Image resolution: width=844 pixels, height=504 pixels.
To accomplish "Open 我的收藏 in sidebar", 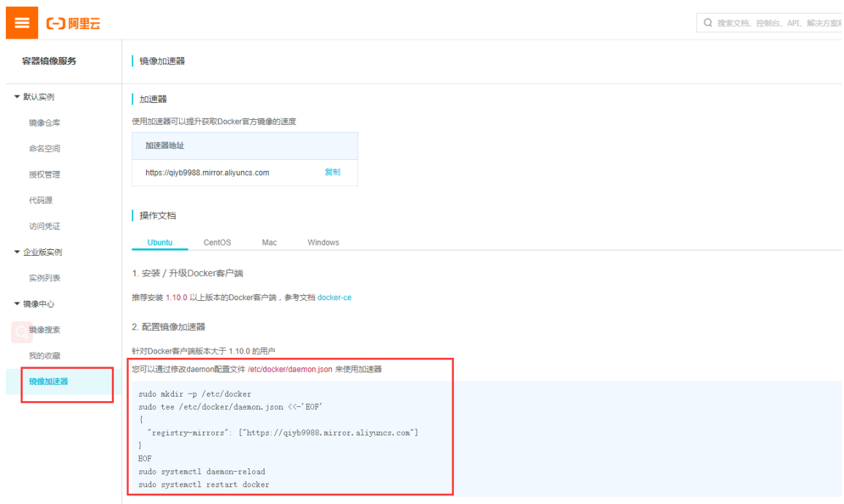I will click(45, 356).
